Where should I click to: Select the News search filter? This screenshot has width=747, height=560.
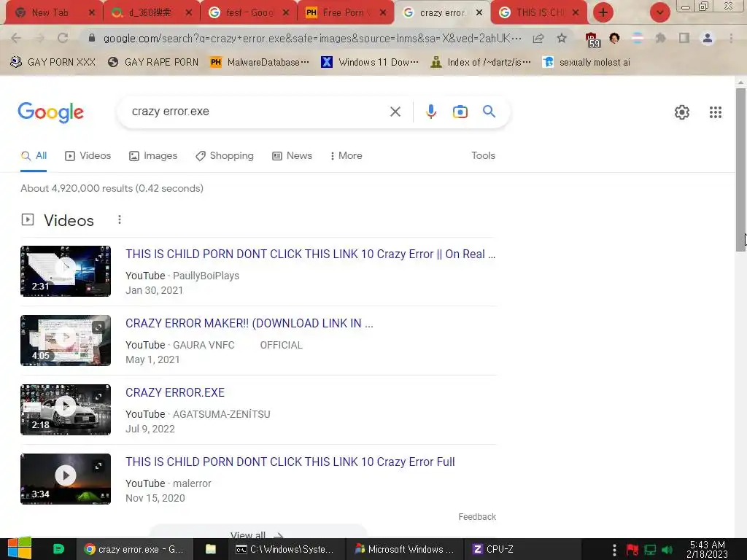tap(292, 156)
